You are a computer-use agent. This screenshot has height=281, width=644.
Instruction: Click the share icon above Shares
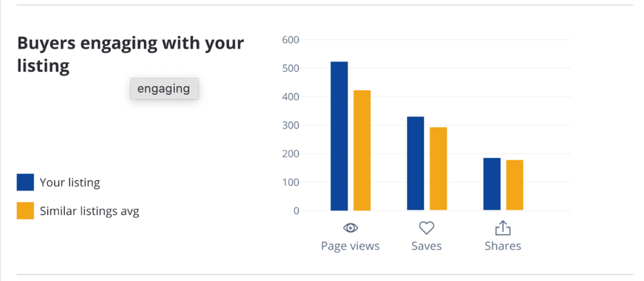coord(503,227)
